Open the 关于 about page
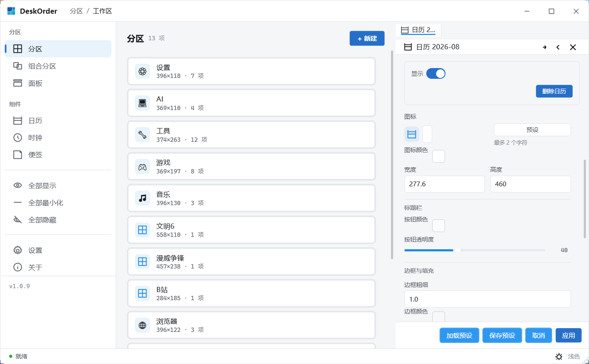 58,267
